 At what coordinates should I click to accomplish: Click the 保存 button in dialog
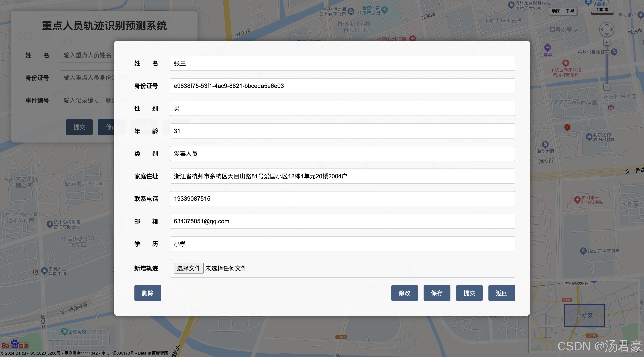coord(437,293)
